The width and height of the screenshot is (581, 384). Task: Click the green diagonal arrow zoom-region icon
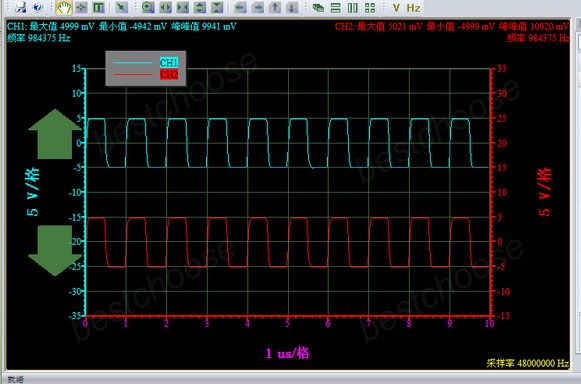click(122, 7)
